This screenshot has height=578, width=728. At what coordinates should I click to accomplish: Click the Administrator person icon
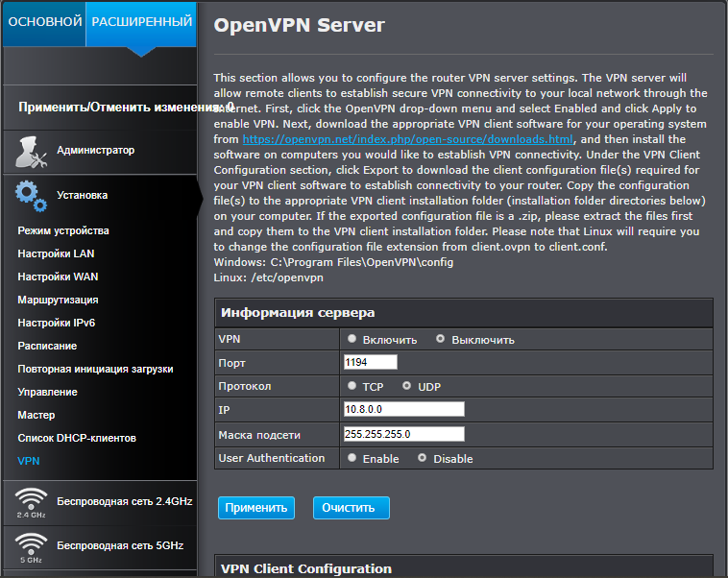point(31,152)
